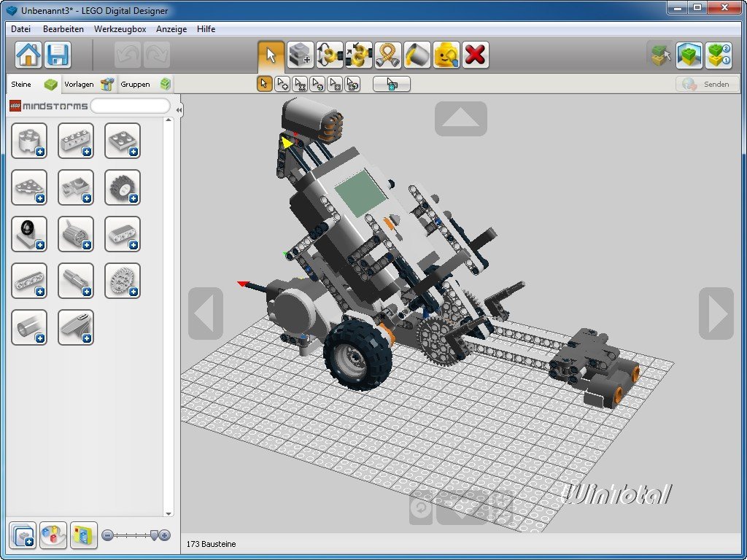The width and height of the screenshot is (747, 560).
Task: Rotate camera up with top arrow
Action: point(461,119)
